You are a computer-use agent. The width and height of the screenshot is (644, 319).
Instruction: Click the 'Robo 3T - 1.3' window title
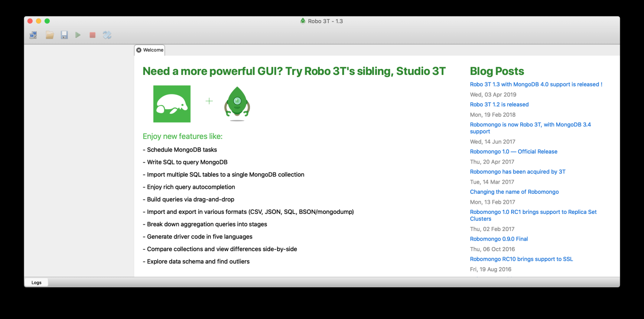point(326,21)
